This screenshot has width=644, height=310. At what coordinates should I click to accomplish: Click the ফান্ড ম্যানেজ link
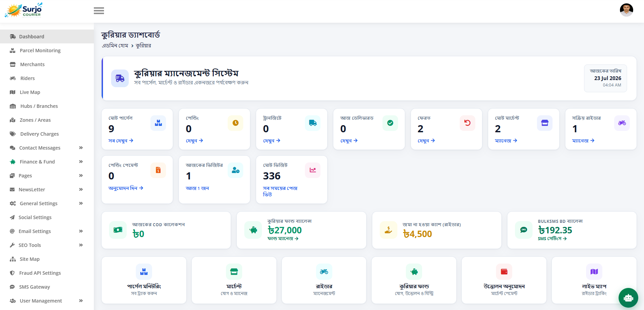283,239
